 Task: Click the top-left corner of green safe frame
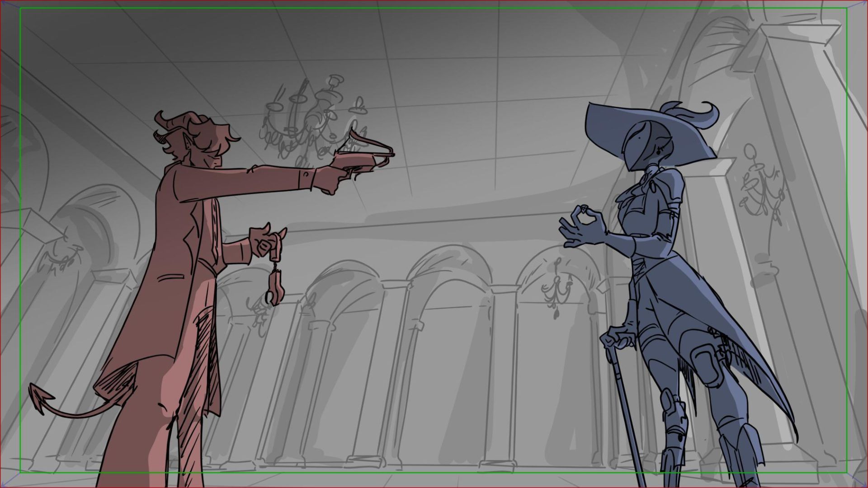[x=20, y=9]
